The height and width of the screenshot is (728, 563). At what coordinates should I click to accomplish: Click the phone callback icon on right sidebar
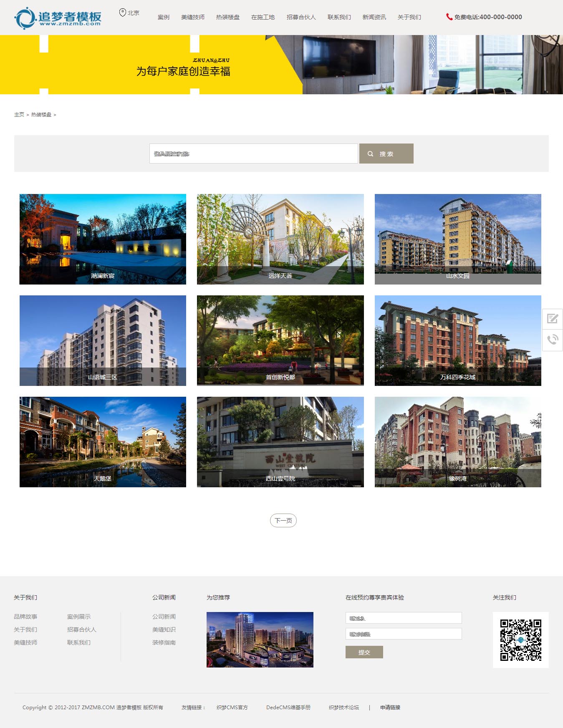coord(552,340)
